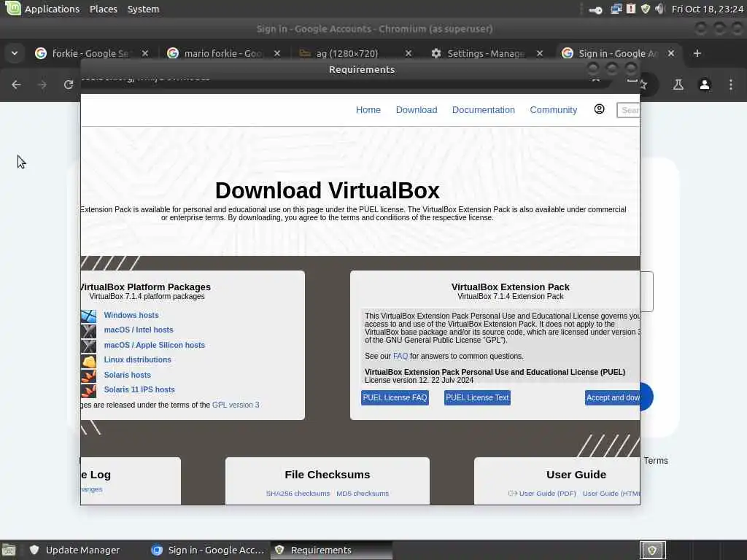Open macOS / Intel hosts link
747x560 pixels.
[139, 330]
